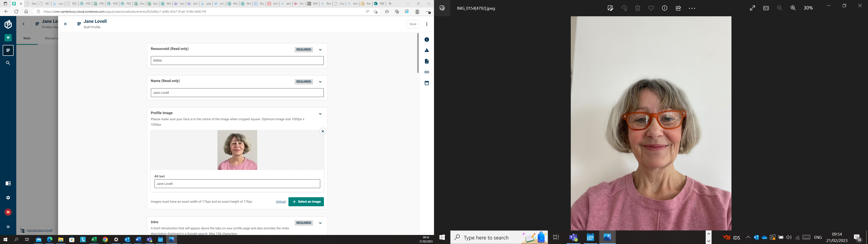Click the info icon in right sidebar
868x244 pixels.
pyautogui.click(x=427, y=40)
